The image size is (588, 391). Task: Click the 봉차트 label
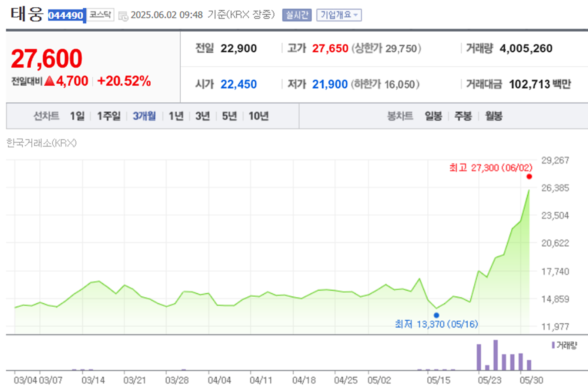point(400,116)
